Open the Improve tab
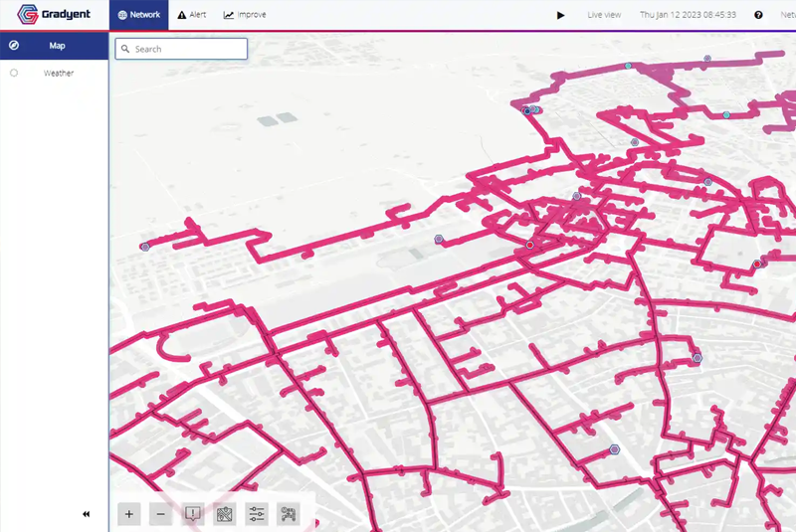The height and width of the screenshot is (532, 796). pos(245,15)
